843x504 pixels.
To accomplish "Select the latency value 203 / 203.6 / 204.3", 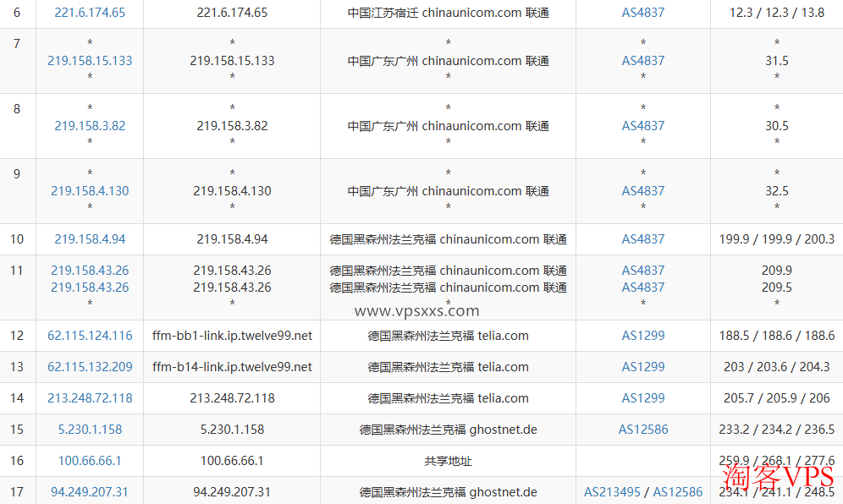I will coord(777,367).
